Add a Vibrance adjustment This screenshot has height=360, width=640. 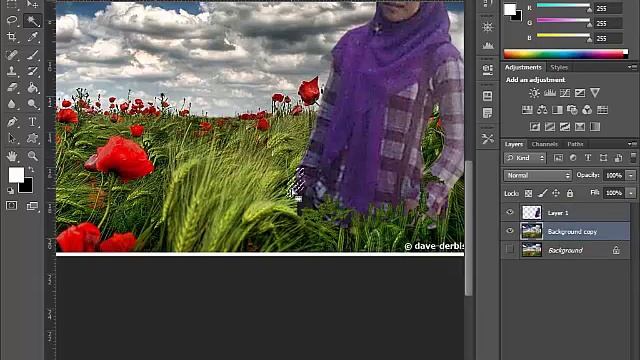tap(595, 93)
